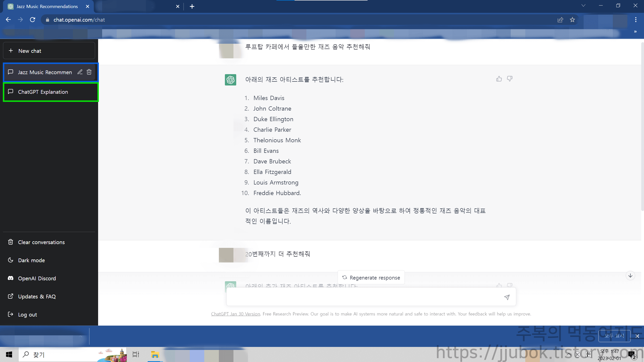Image resolution: width=644 pixels, height=362 pixels.
Task: Toggle the Korean IME language indicator
Action: pyautogui.click(x=588, y=354)
